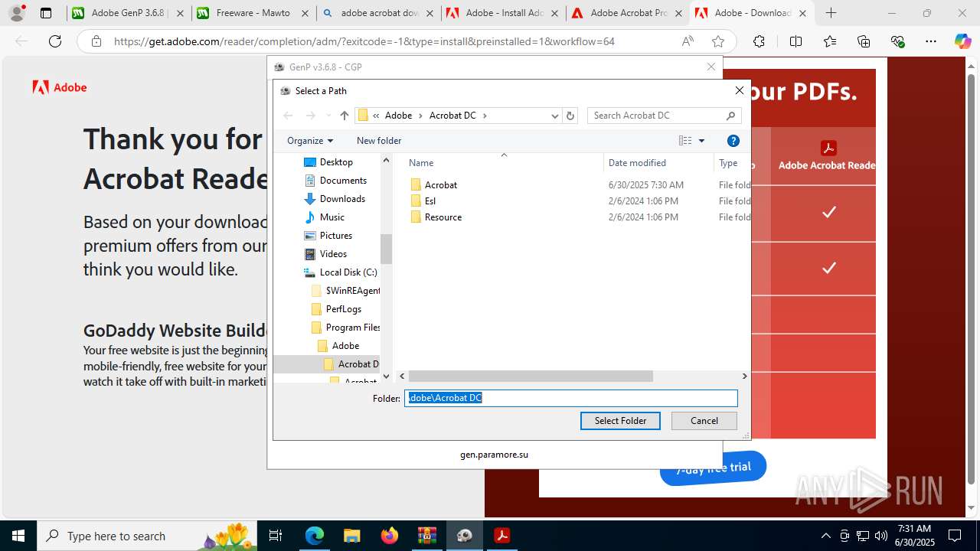Change view layout icon in dialog
The height and width of the screenshot is (551, 980).
(x=685, y=141)
